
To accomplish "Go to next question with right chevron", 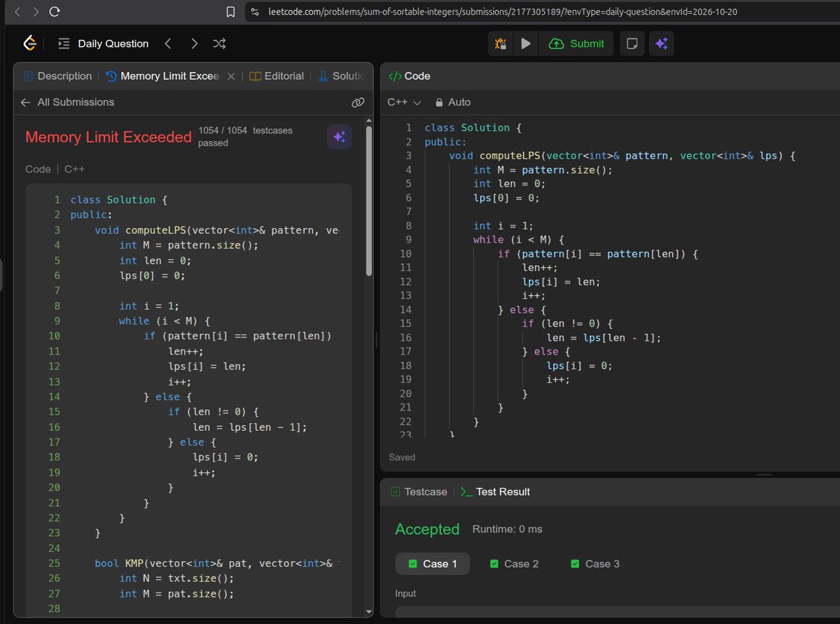I will point(194,43).
